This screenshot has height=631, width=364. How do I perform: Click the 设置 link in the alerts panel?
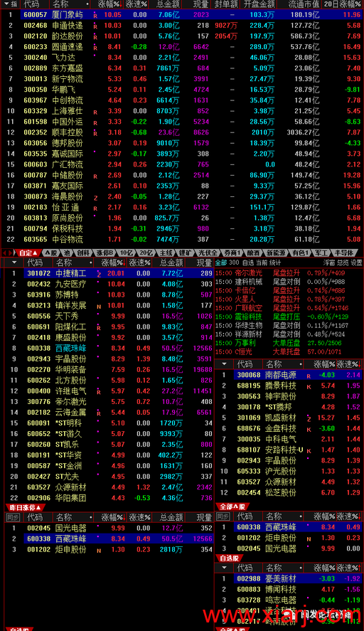tap(356, 263)
